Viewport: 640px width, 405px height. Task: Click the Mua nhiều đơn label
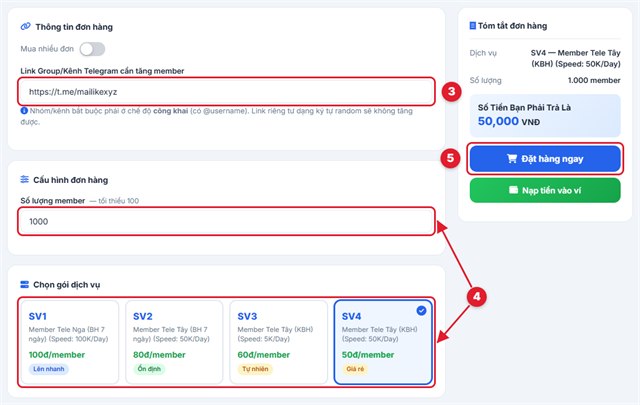47,49
